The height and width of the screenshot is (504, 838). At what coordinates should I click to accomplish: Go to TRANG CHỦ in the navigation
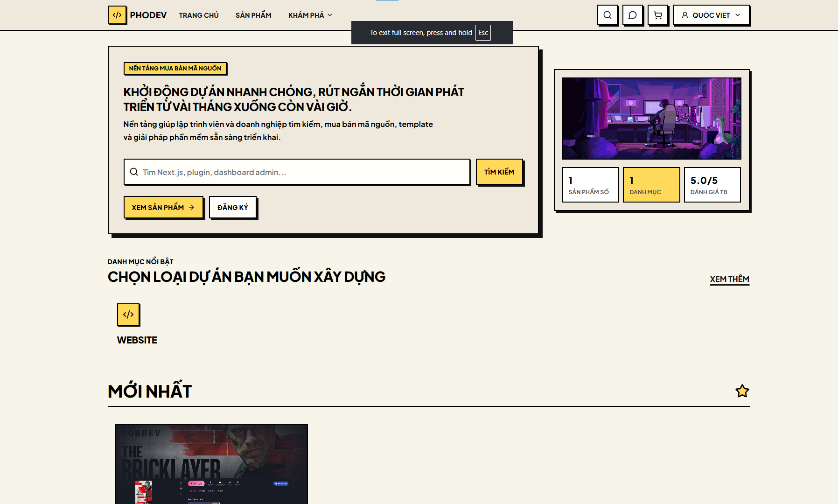tap(199, 15)
